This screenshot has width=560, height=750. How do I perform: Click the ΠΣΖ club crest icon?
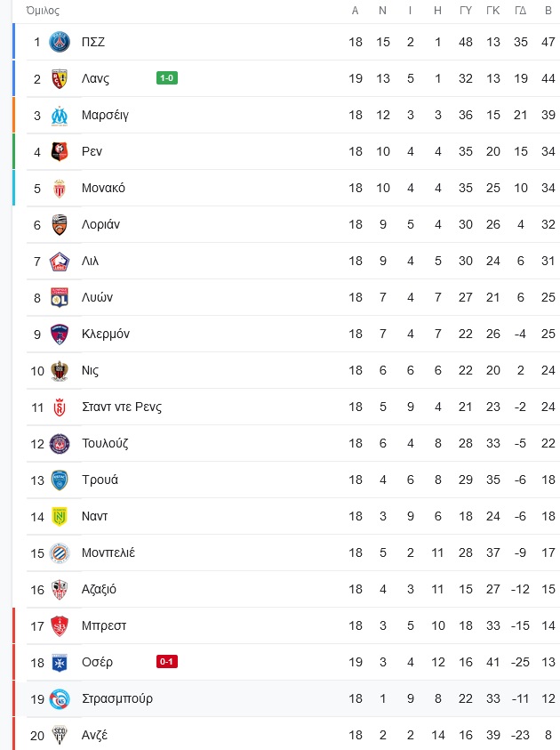coord(60,42)
